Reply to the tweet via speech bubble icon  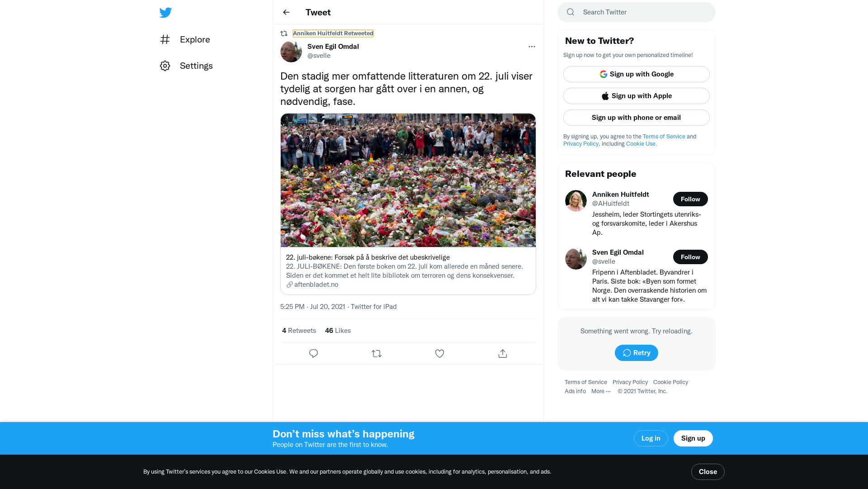click(313, 354)
